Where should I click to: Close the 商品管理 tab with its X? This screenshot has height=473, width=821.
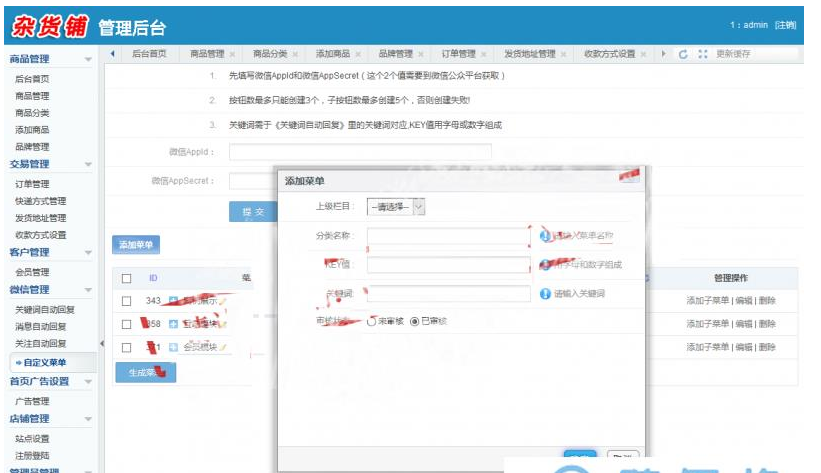click(x=232, y=54)
